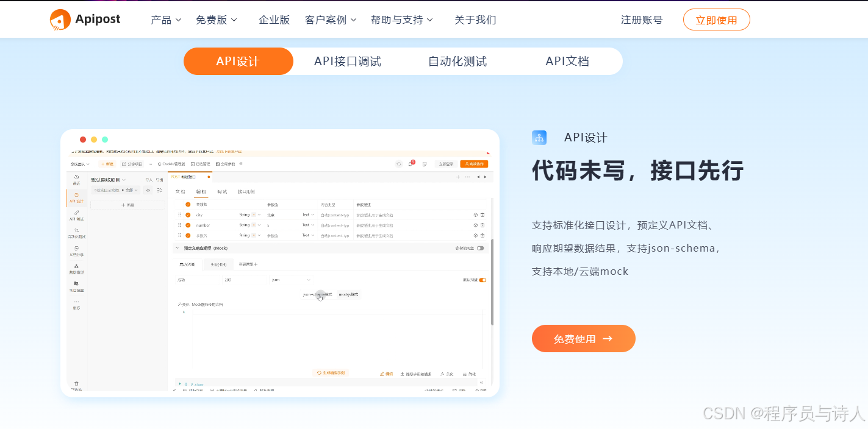The image size is (868, 429).
Task: Select the 失败(404) response tab
Action: coord(218,264)
